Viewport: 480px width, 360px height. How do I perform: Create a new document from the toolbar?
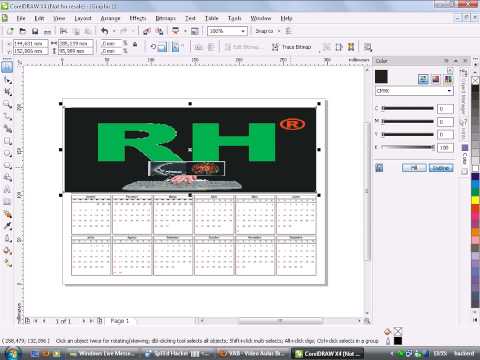(10, 31)
